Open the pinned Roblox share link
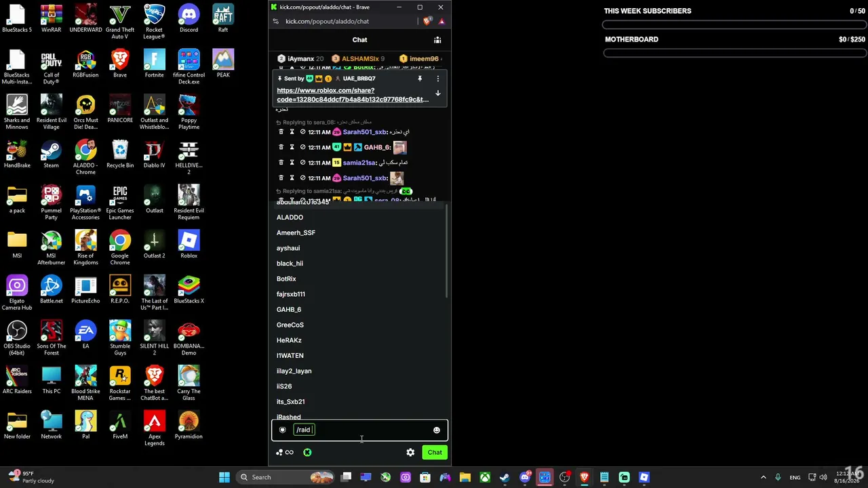 click(x=353, y=95)
